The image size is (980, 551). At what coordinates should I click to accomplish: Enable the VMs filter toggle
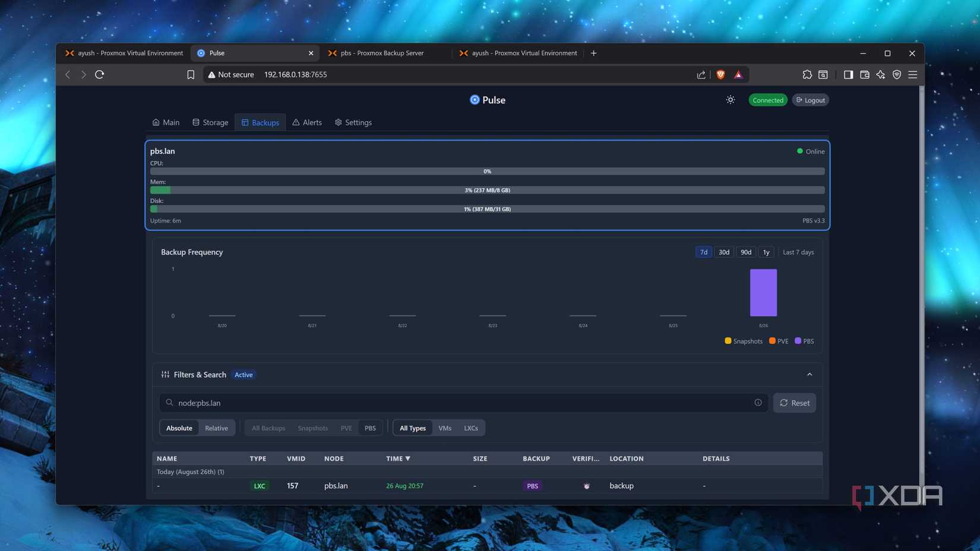tap(445, 427)
